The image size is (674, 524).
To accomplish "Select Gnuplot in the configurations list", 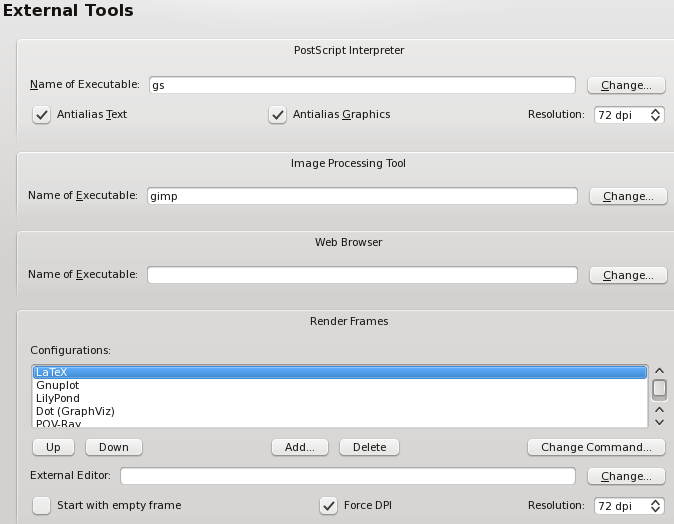I will (340, 385).
